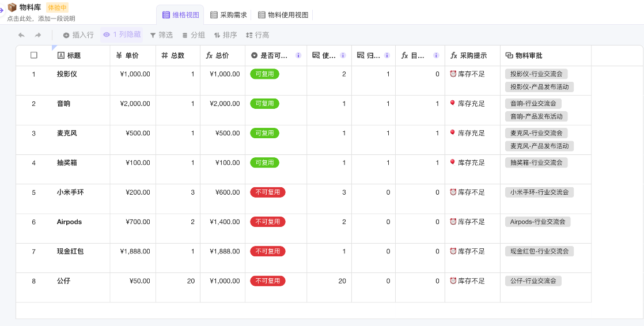Click the 插入行 button
Screen dimensions: 644x326
[78, 35]
